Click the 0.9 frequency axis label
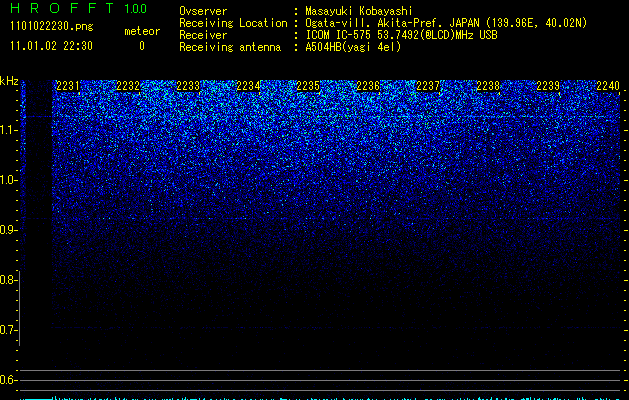 pyautogui.click(x=8, y=230)
